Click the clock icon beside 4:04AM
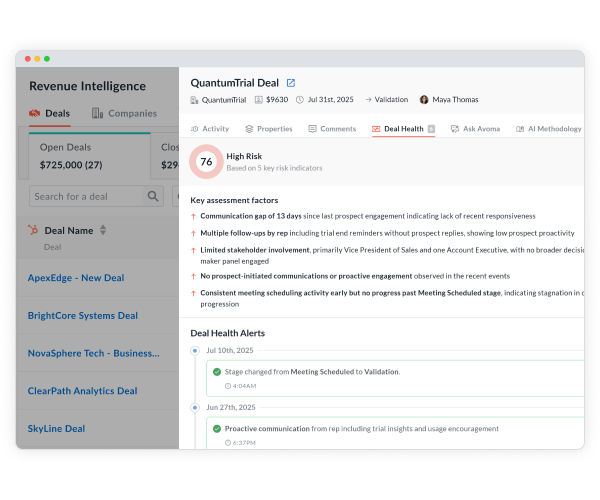Screen dimensions: 600x500 pyautogui.click(x=228, y=386)
